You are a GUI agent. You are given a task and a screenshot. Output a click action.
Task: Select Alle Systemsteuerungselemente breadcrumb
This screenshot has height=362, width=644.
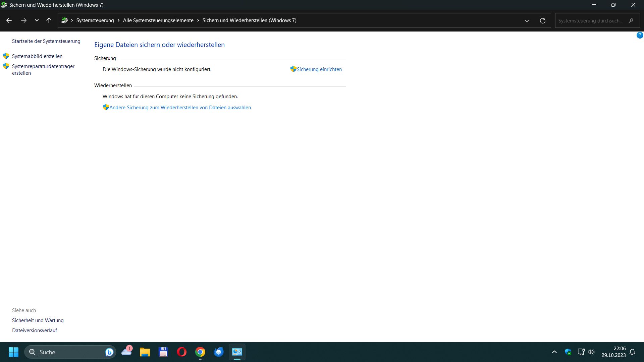click(158, 20)
